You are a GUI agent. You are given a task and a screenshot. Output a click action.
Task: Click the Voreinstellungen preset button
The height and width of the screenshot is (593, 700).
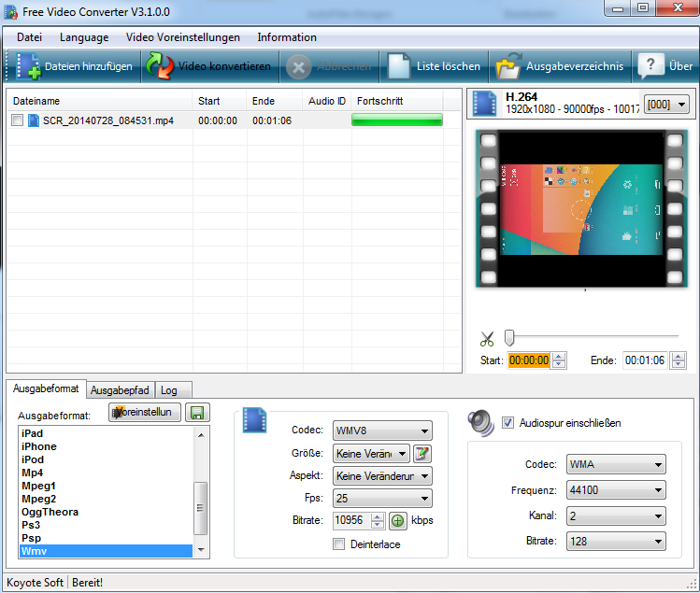(x=145, y=412)
